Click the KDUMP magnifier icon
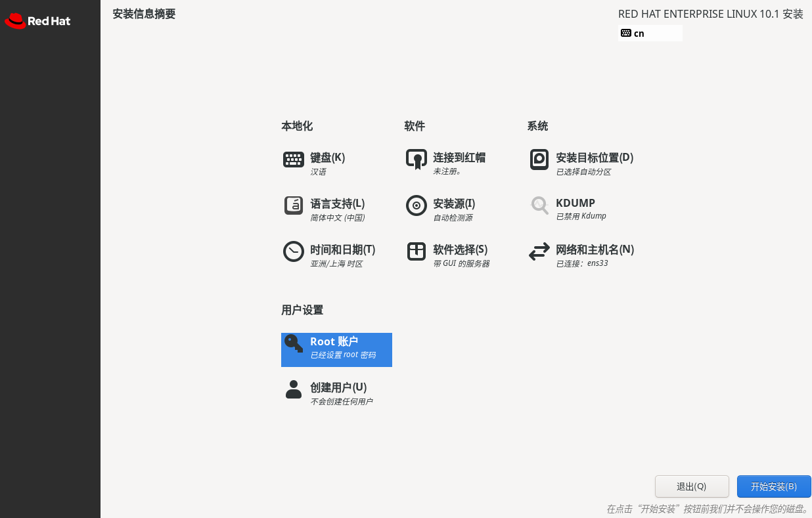 [x=539, y=205]
